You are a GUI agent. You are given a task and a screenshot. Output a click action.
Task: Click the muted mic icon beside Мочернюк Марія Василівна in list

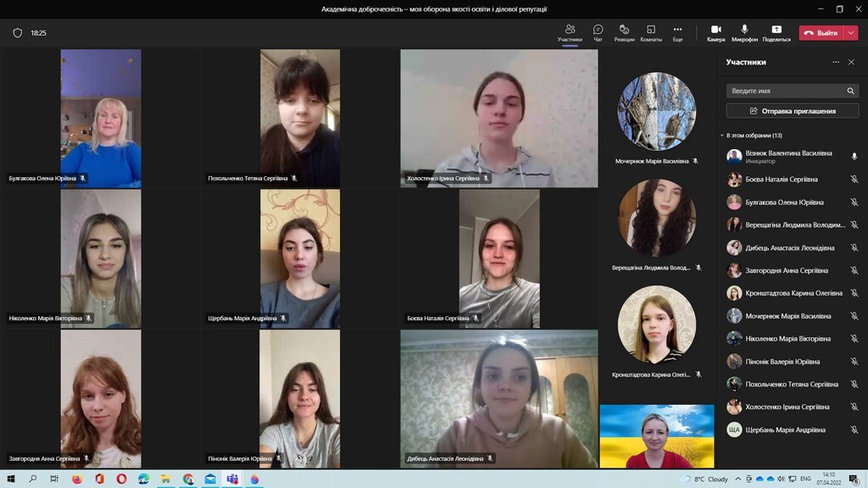pos(854,316)
